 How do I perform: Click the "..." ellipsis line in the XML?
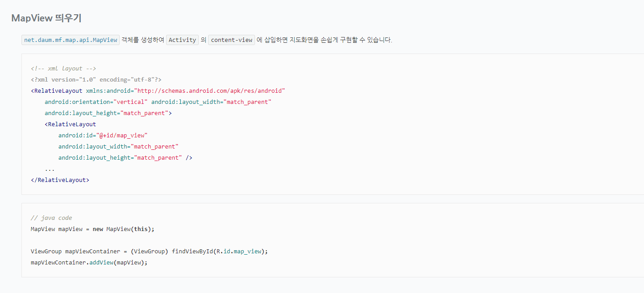click(x=50, y=169)
